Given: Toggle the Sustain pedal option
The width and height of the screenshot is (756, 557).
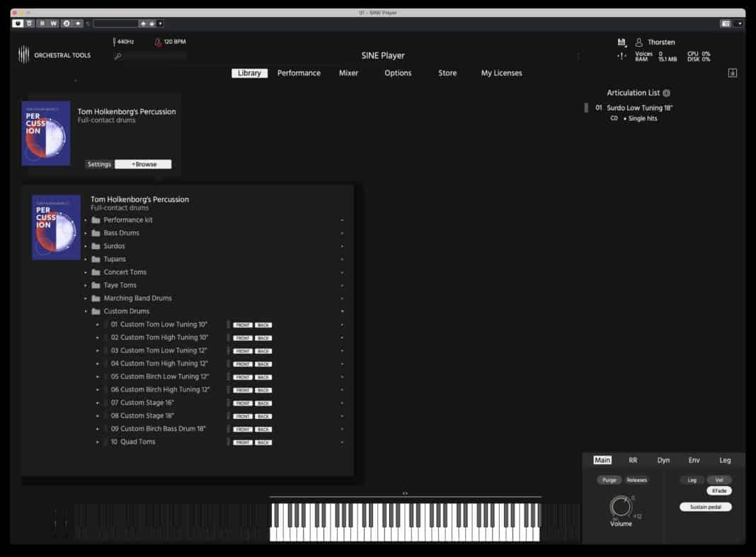Looking at the screenshot, I should pos(705,507).
